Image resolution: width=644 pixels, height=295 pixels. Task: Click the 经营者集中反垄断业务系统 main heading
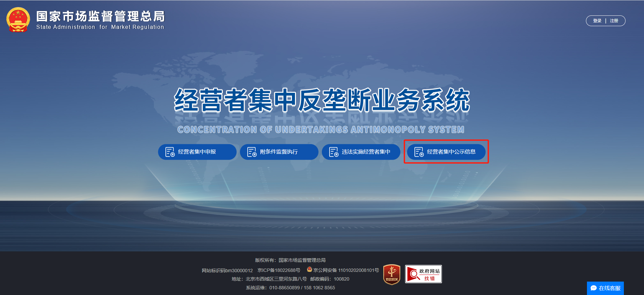(321, 100)
